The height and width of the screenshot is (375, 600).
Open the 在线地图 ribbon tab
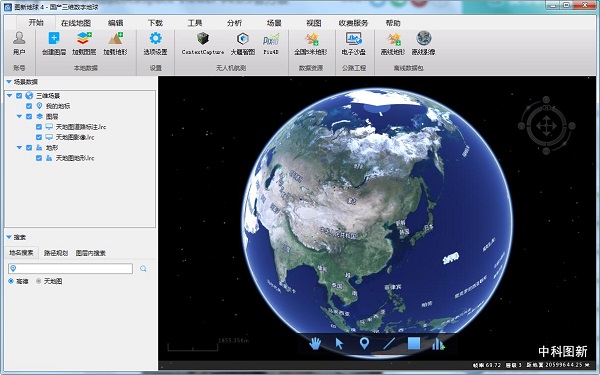(x=76, y=23)
